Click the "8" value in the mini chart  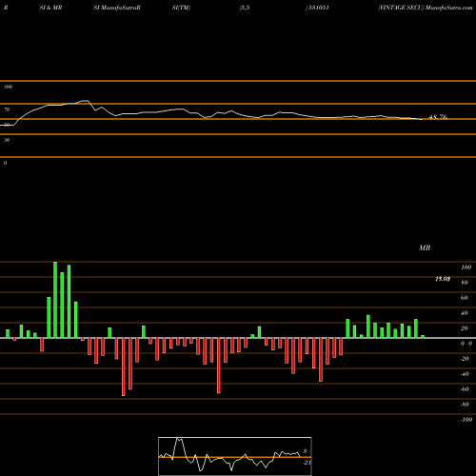click(305, 451)
